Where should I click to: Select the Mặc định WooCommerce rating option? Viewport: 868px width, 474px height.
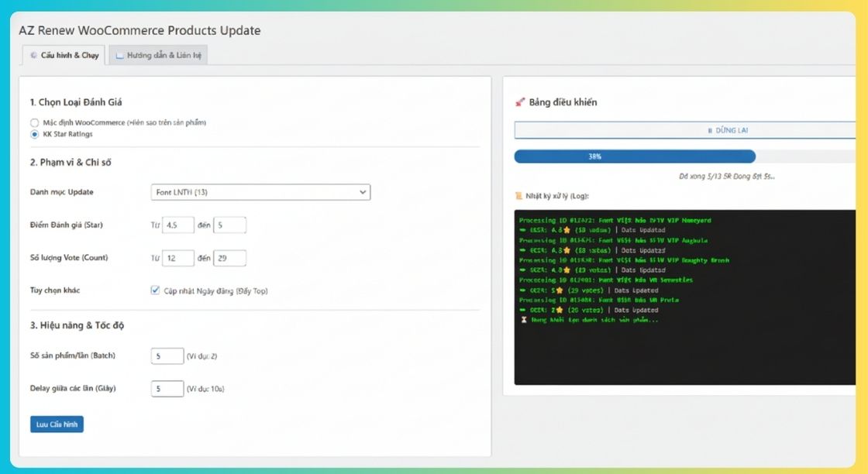point(34,122)
